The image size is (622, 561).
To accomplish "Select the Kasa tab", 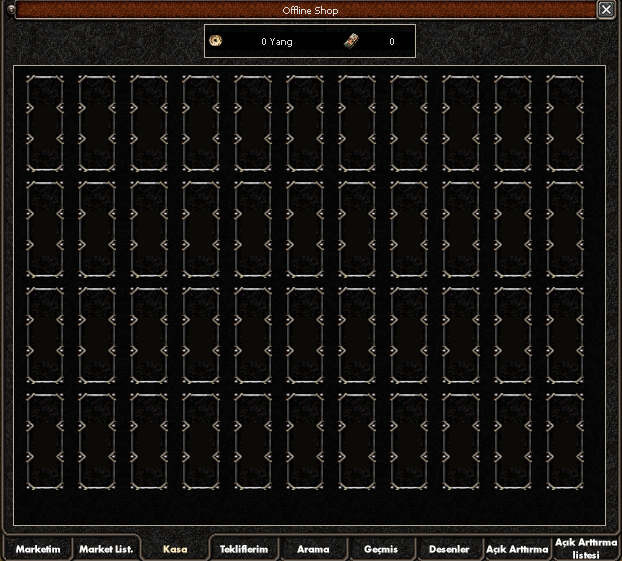I will click(x=175, y=549).
